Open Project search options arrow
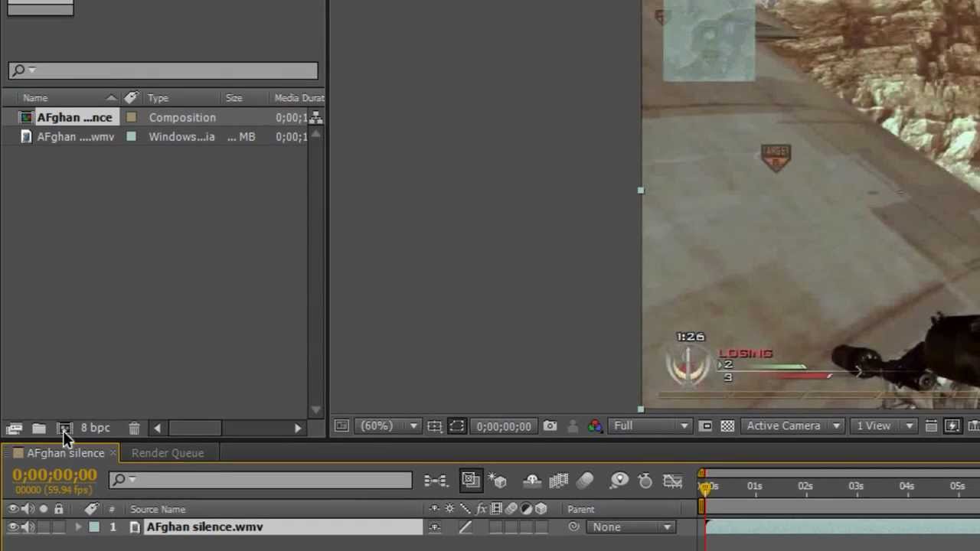980x551 pixels. [32, 70]
